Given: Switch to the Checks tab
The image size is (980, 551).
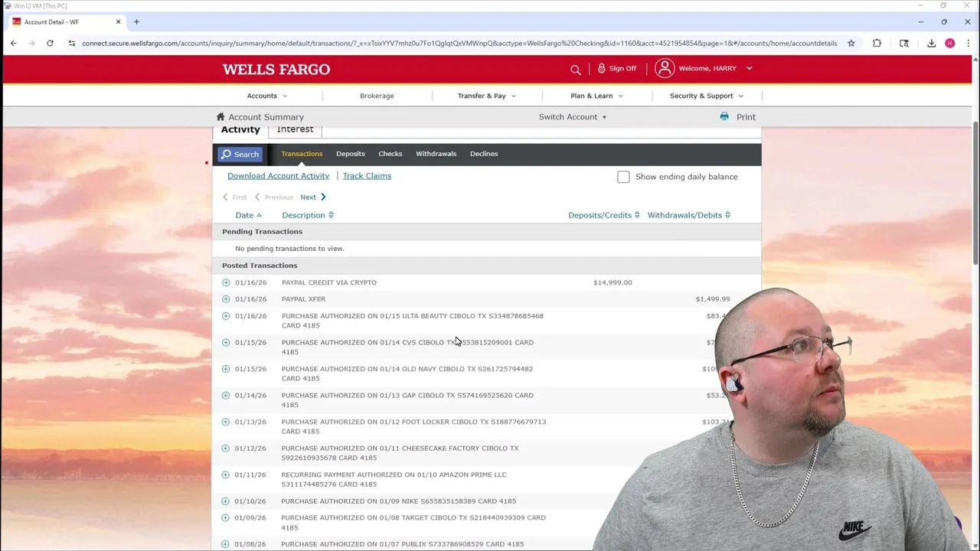Looking at the screenshot, I should pos(390,154).
